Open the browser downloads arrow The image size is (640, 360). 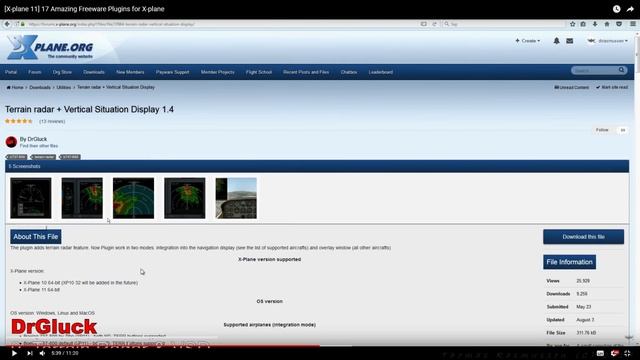595,24
